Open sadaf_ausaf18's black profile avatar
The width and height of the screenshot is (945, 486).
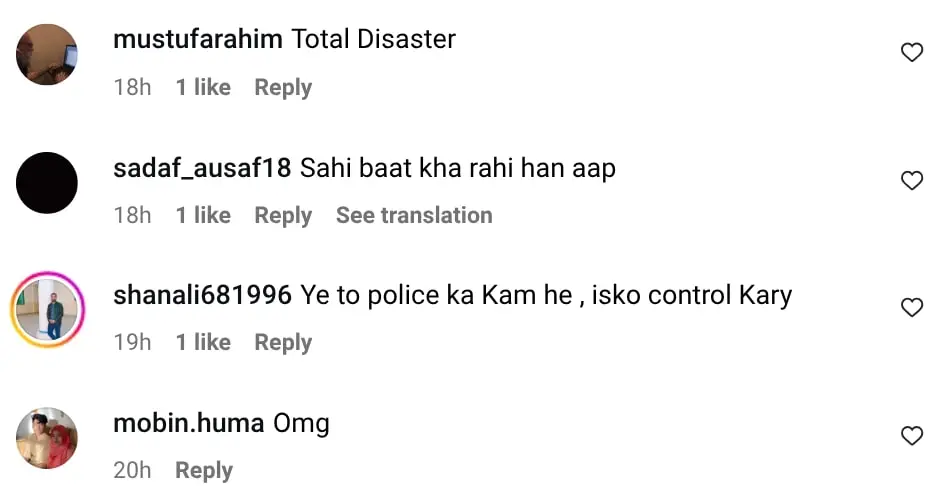(47, 183)
